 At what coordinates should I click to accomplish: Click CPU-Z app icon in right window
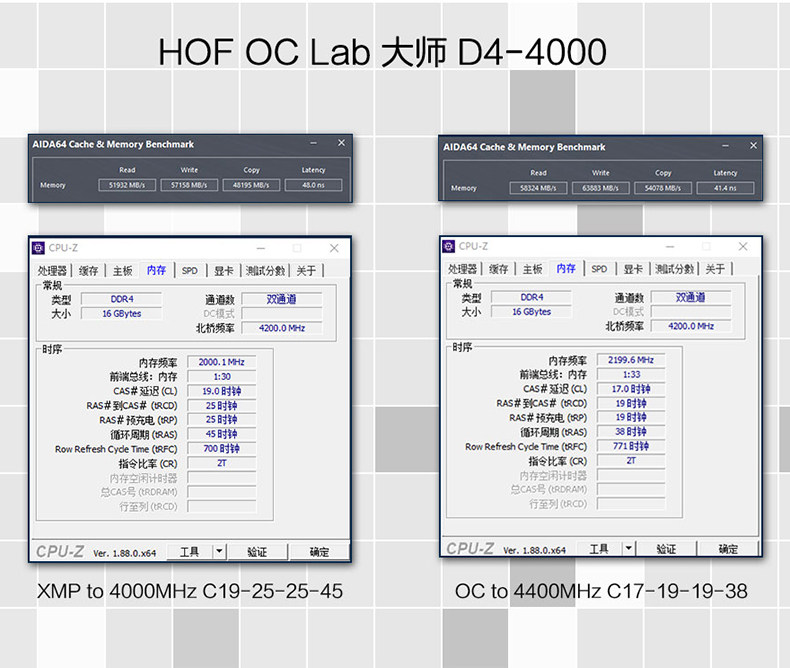point(448,246)
